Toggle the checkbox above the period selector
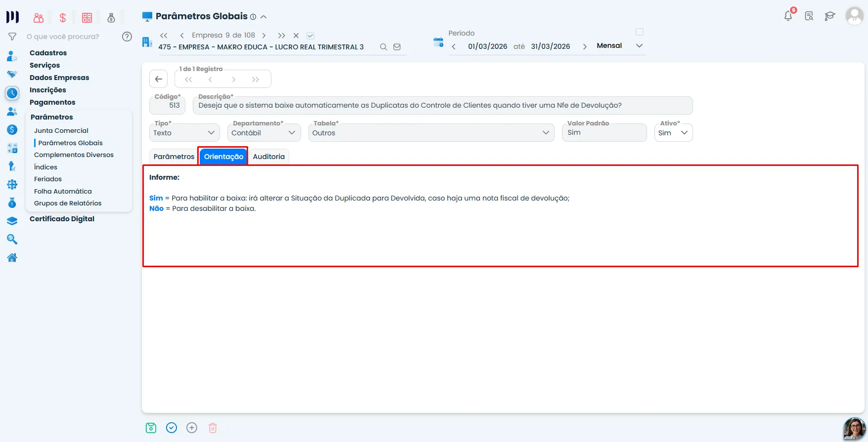The height and width of the screenshot is (442, 868). click(640, 32)
